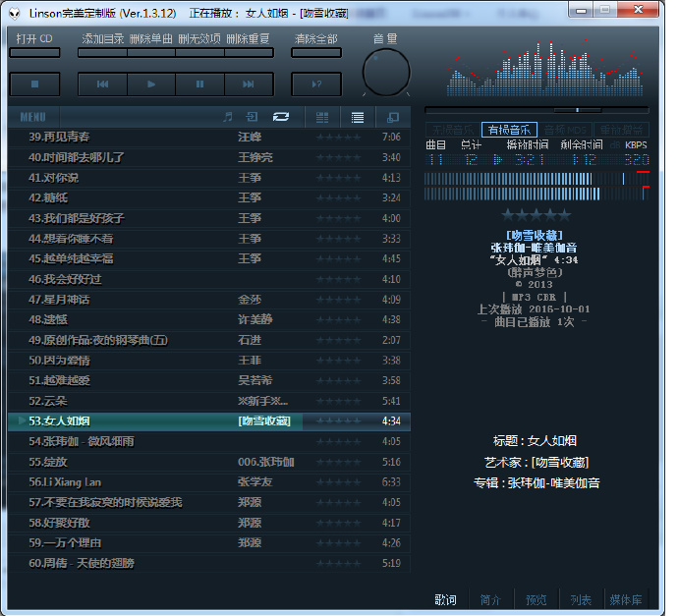The width and height of the screenshot is (678, 616).
Task: Toggle the repeat loop mode icon
Action: [281, 117]
